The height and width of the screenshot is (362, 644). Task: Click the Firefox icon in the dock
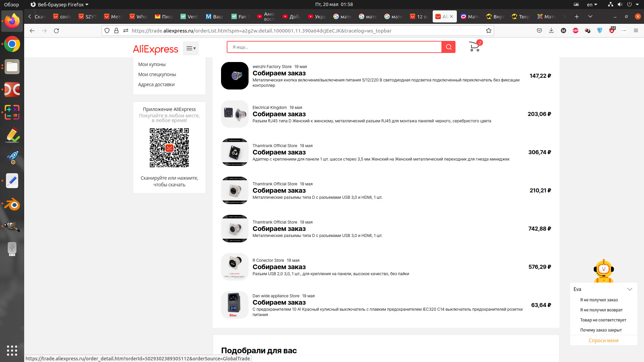pyautogui.click(x=12, y=21)
